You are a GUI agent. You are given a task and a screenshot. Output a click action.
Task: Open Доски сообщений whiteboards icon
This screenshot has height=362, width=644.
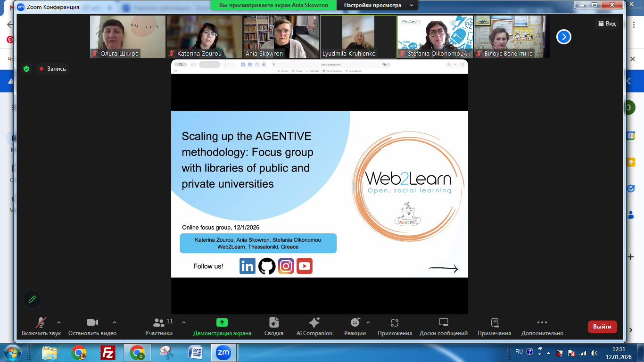click(443, 323)
